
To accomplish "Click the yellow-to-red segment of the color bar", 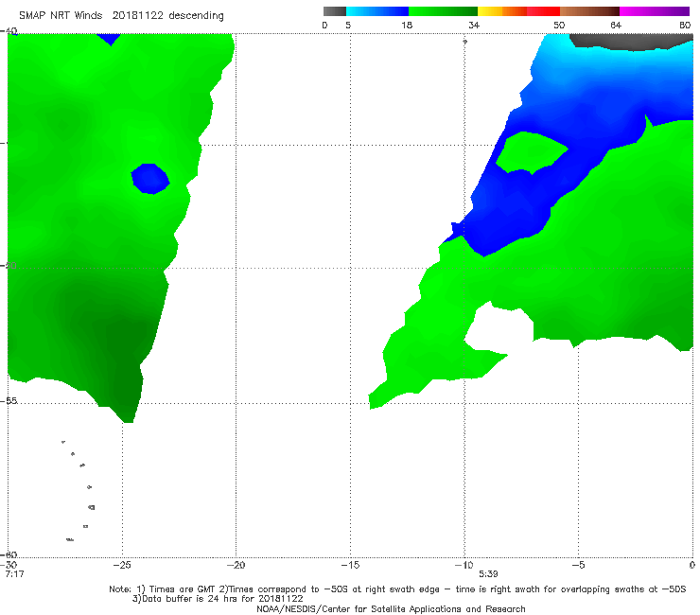I will (x=518, y=11).
